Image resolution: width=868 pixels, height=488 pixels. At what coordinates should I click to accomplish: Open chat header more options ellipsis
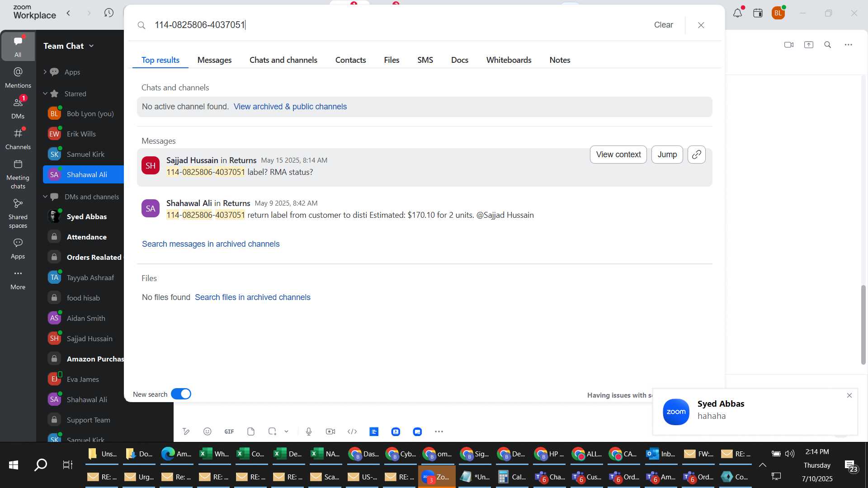click(849, 45)
